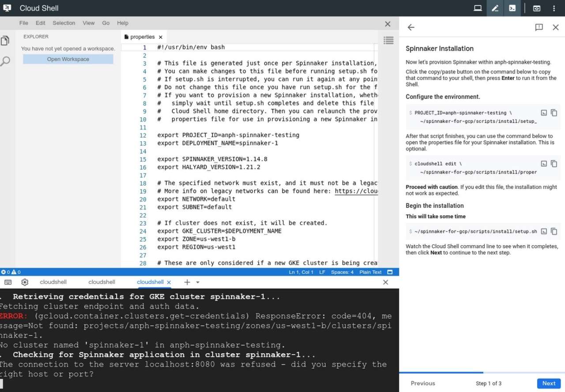
Task: Switch to the first cloudshell terminal tab
Action: click(53, 282)
